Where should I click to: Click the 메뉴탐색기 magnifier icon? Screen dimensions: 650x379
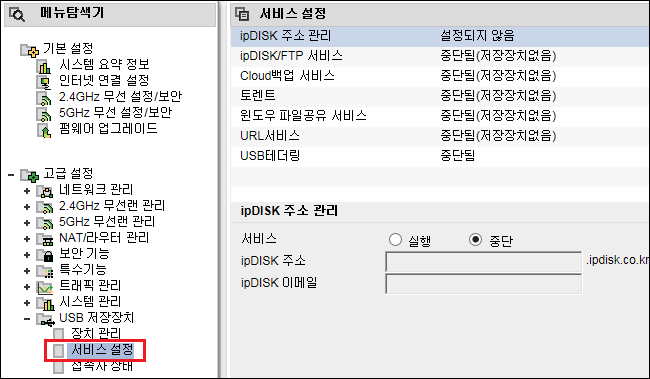(x=17, y=15)
